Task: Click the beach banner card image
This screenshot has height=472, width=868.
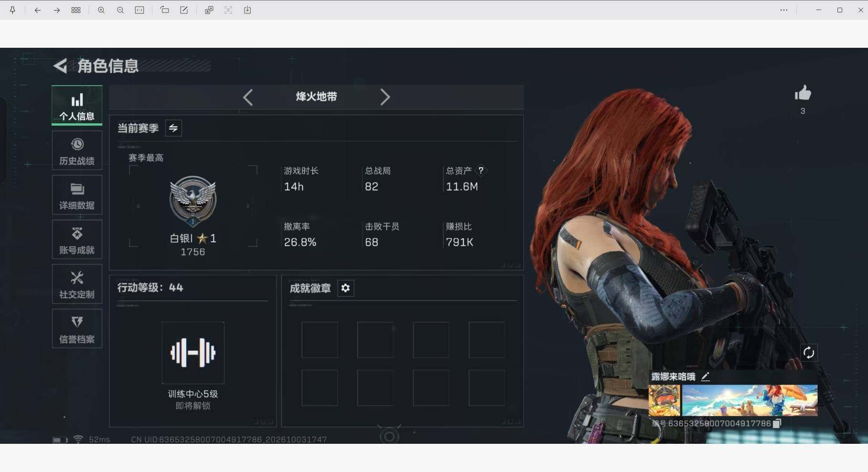Action: pos(750,400)
